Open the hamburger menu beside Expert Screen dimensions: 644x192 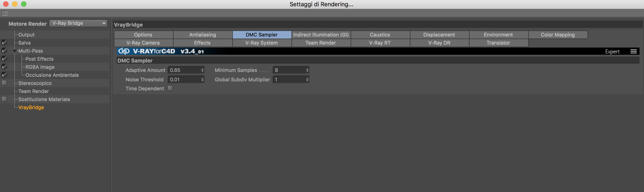click(633, 52)
